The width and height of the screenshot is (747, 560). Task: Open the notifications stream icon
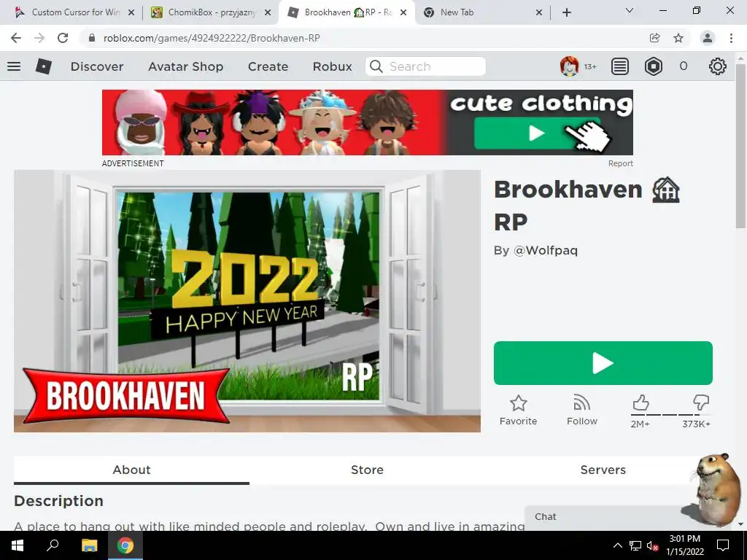pyautogui.click(x=620, y=66)
